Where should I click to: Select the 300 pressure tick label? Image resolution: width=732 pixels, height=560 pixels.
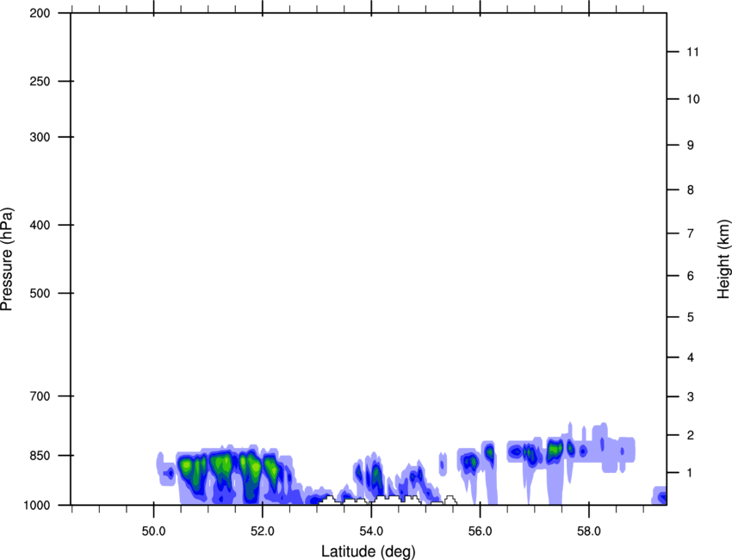40,137
